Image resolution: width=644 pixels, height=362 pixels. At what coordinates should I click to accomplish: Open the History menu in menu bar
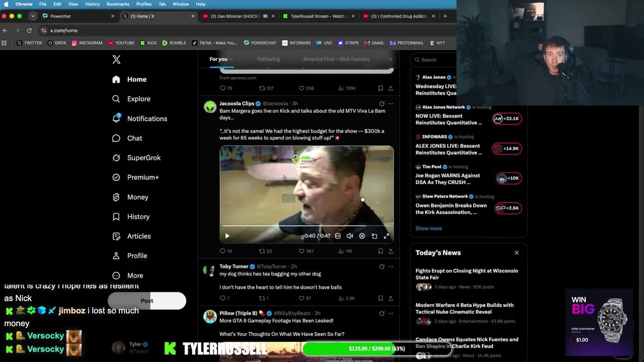click(x=92, y=4)
